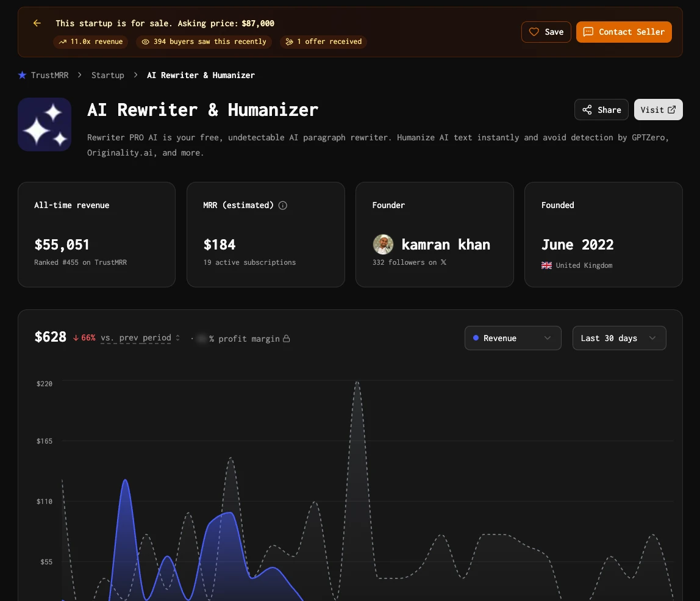Viewport: 700px width, 601px height.
Task: Click the eye icon beside 394 buyers
Action: coord(145,41)
